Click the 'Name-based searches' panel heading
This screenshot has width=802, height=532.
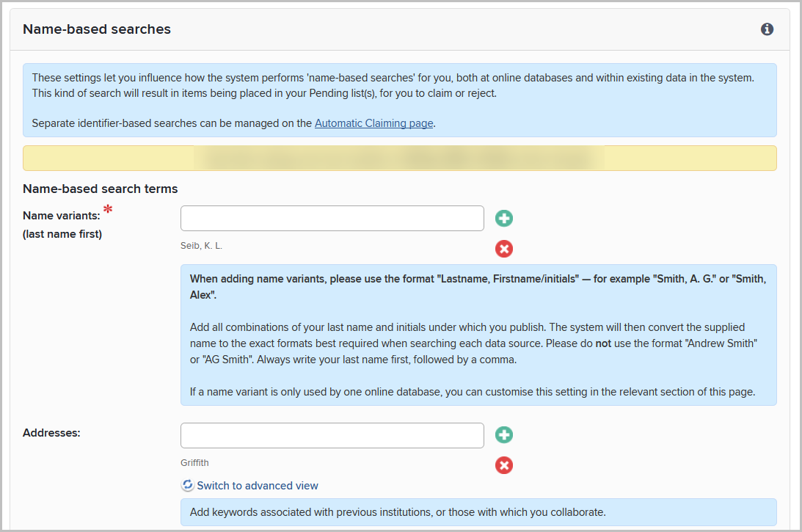click(x=97, y=29)
